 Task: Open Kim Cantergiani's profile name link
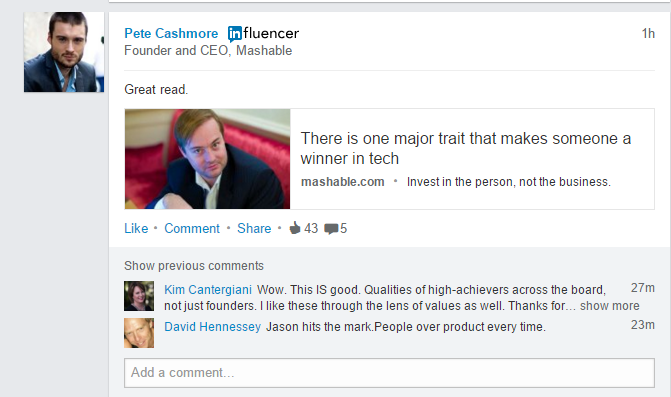tap(208, 290)
